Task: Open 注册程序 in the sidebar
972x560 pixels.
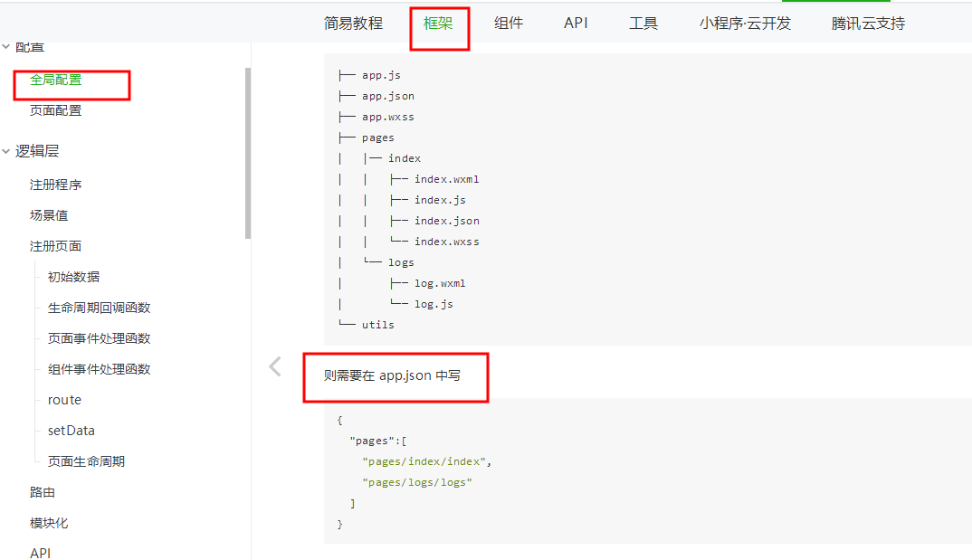Action: [56, 185]
